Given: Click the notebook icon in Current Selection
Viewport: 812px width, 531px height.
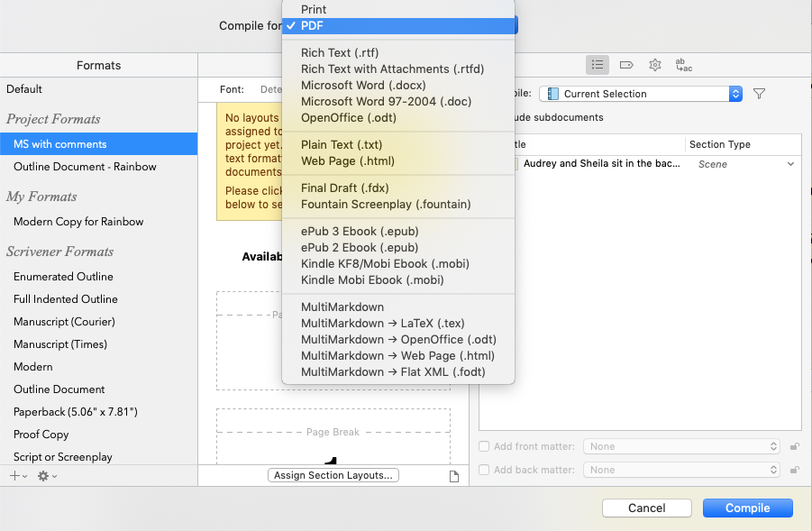Looking at the screenshot, I should (x=553, y=94).
